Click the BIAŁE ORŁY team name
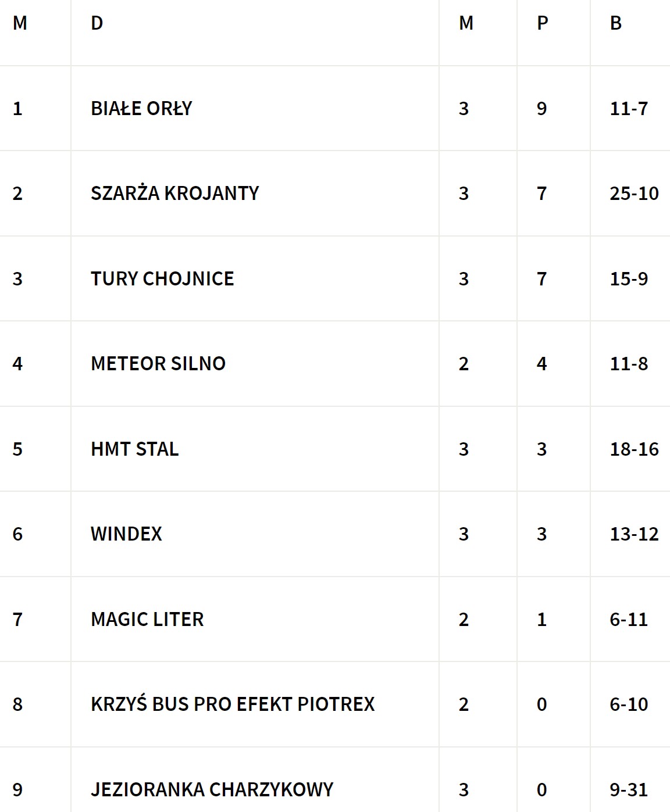The height and width of the screenshot is (812, 670). click(x=141, y=109)
